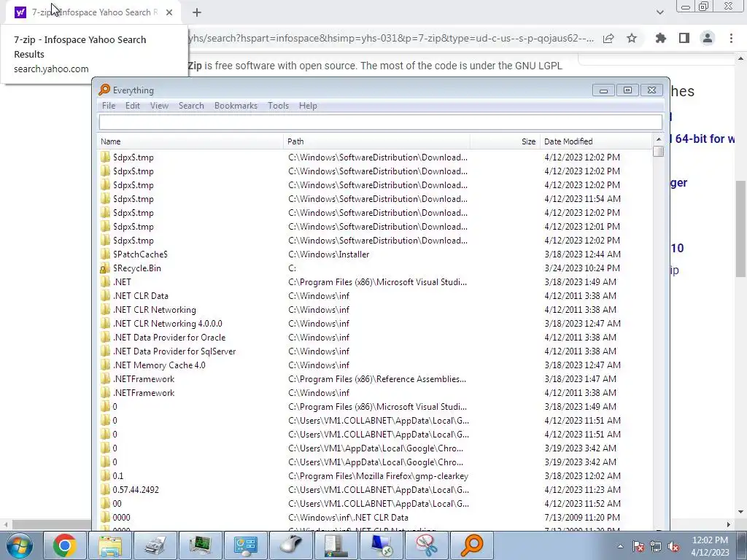Open the green circuit board taskbar icon
Image resolution: width=747 pixels, height=560 pixels.
pyautogui.click(x=201, y=545)
